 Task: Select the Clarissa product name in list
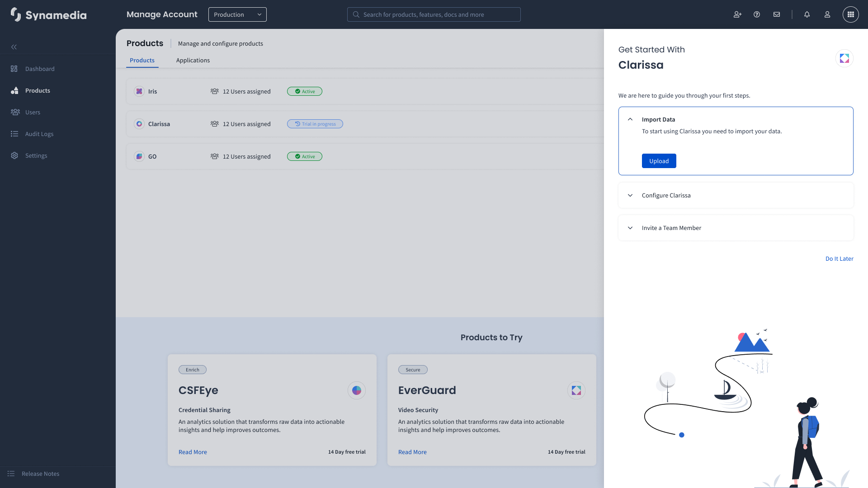(x=159, y=124)
